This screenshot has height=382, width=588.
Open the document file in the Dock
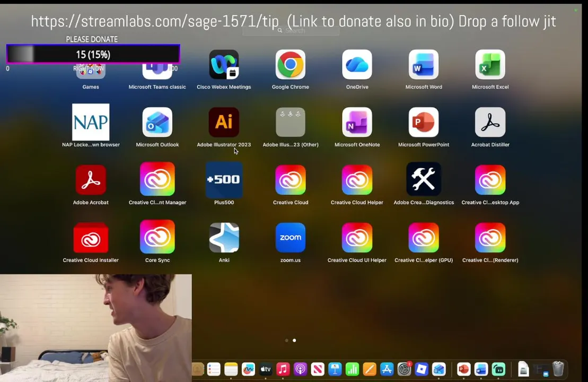click(x=523, y=369)
